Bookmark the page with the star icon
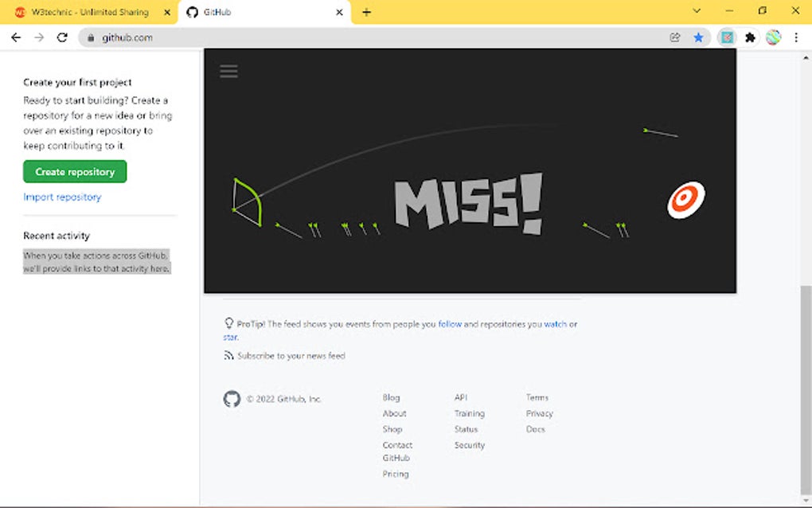The image size is (812, 508). point(697,37)
